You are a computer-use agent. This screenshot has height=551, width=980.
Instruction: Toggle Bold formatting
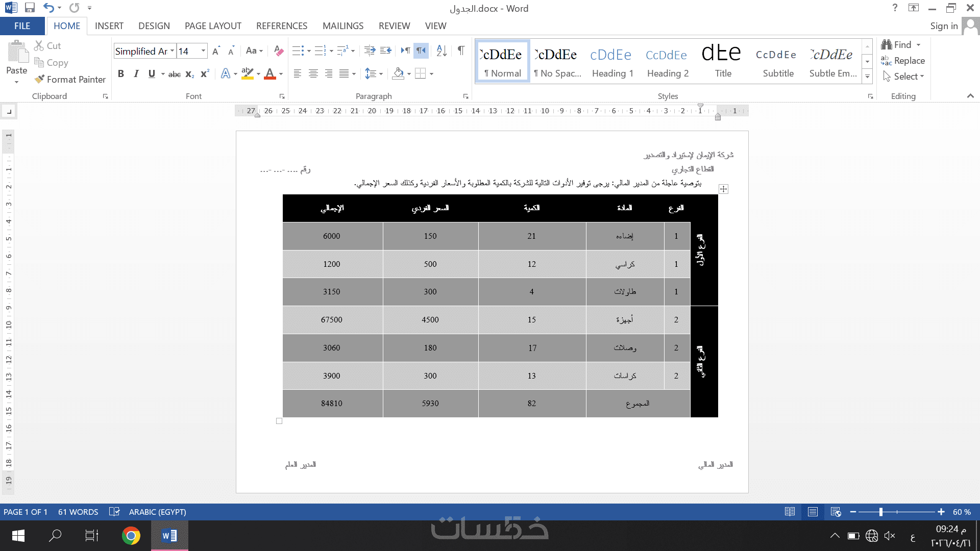click(121, 74)
